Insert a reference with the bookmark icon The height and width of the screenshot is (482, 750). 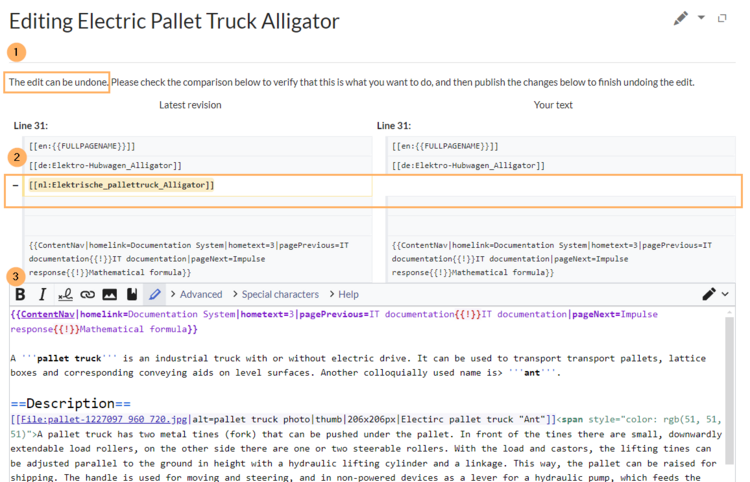point(132,295)
